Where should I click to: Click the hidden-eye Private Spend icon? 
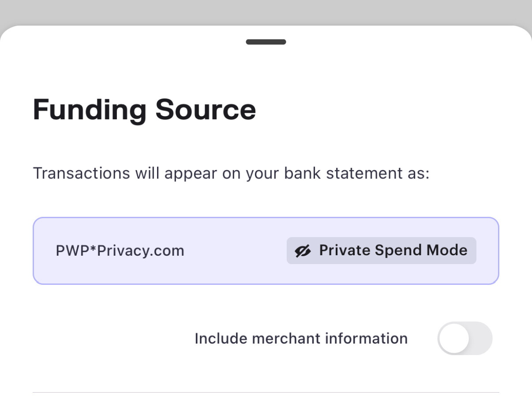(303, 251)
